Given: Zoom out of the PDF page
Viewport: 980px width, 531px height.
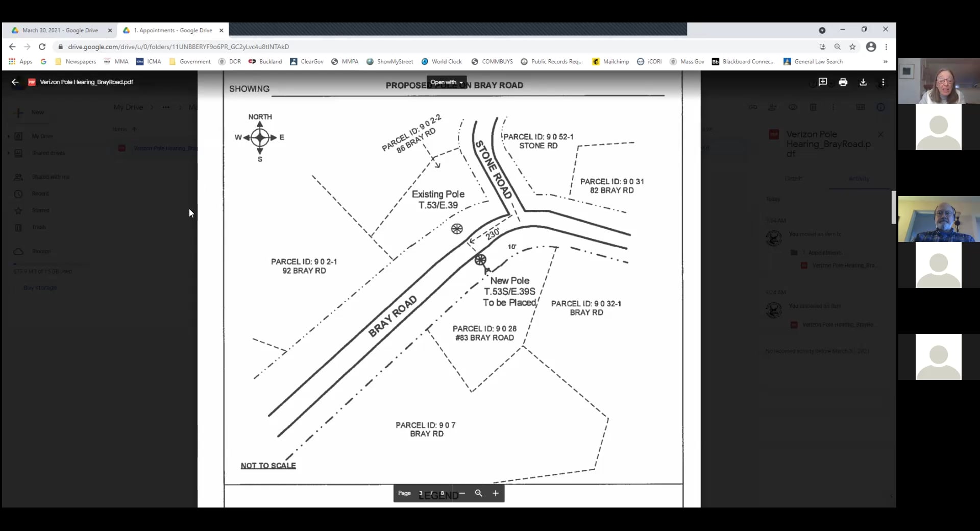Looking at the screenshot, I should coord(462,493).
